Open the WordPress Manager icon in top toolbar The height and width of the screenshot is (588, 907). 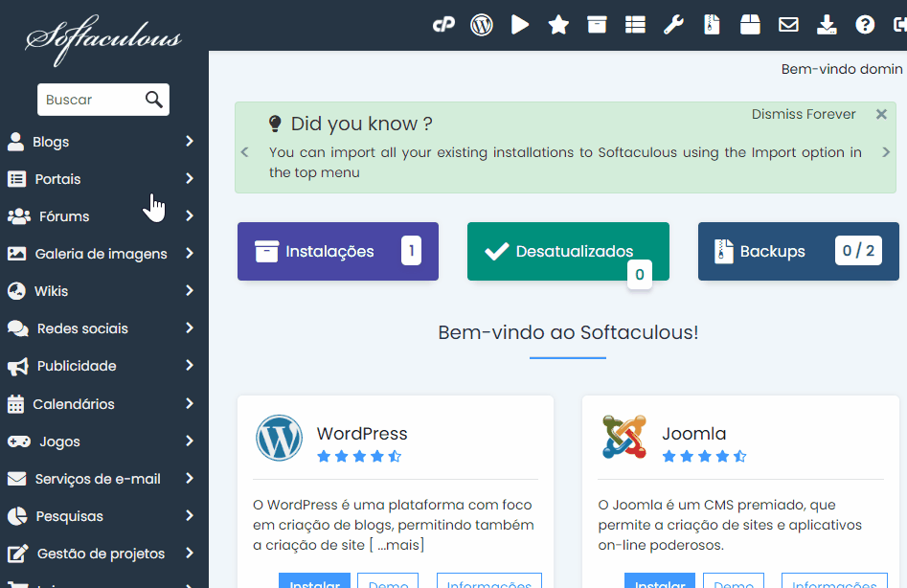pyautogui.click(x=481, y=25)
